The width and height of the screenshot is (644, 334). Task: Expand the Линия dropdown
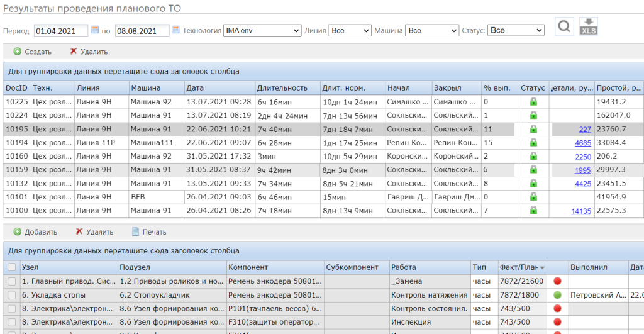(350, 30)
